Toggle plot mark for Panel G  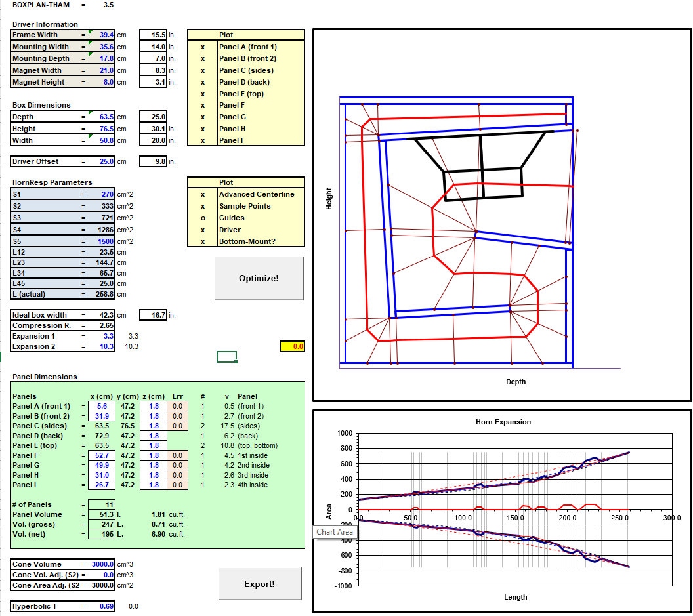[203, 117]
